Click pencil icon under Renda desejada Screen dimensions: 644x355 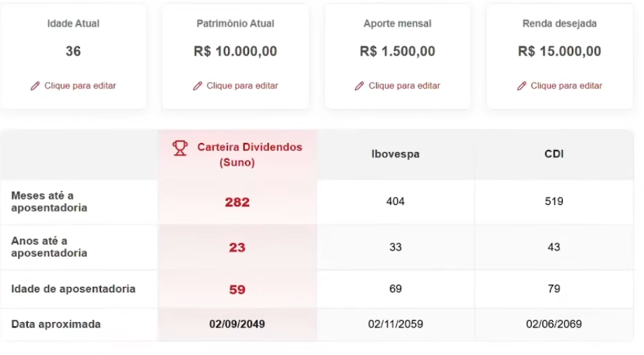click(522, 86)
